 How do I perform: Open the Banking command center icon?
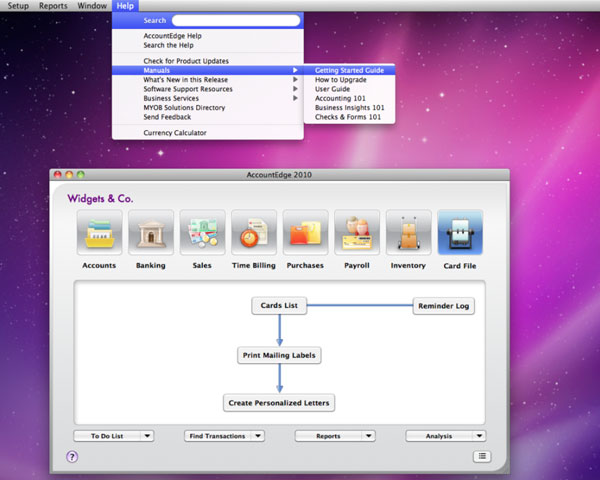point(151,232)
